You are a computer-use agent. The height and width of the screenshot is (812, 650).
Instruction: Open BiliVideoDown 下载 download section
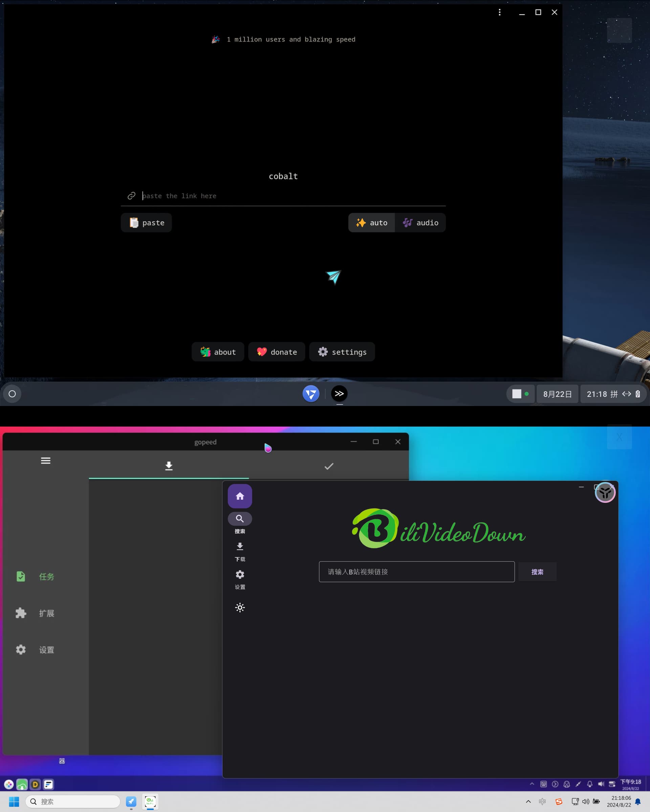pos(240,551)
